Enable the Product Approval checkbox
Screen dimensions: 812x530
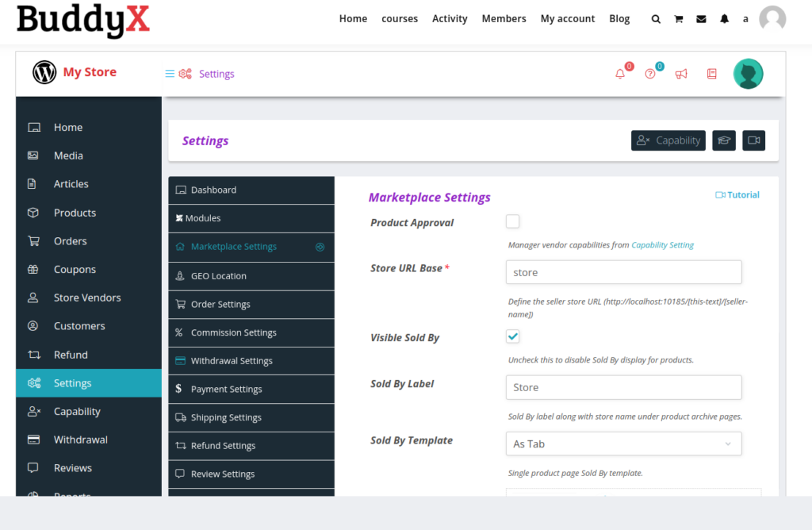click(513, 222)
